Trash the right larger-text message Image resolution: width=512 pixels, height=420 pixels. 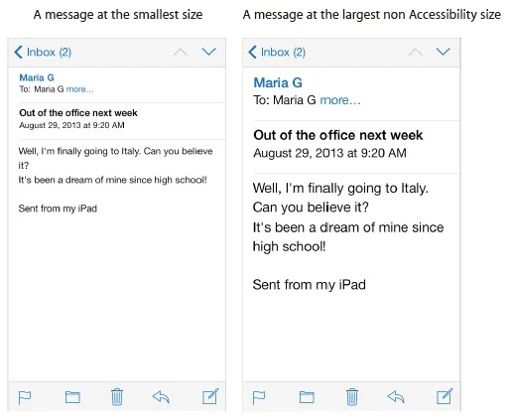coord(352,397)
